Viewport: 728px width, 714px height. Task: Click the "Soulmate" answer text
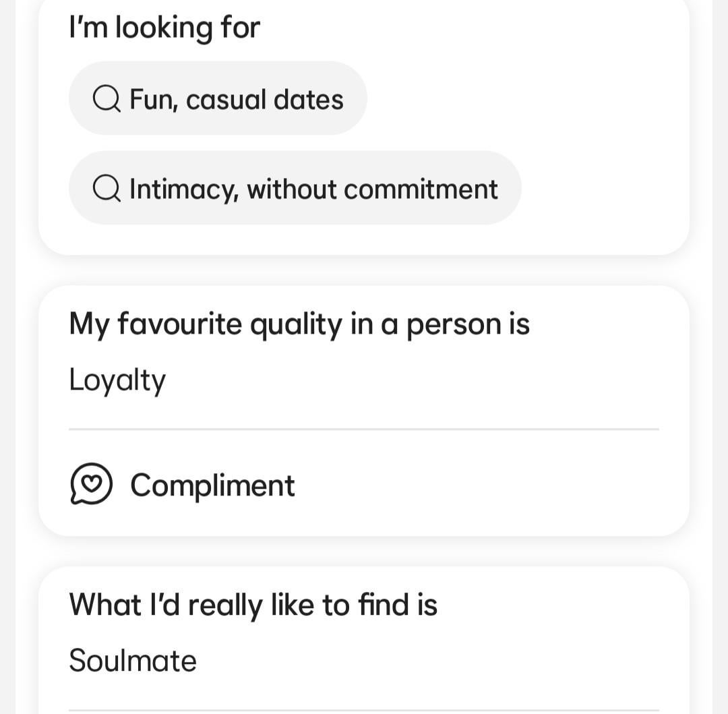coord(133,661)
